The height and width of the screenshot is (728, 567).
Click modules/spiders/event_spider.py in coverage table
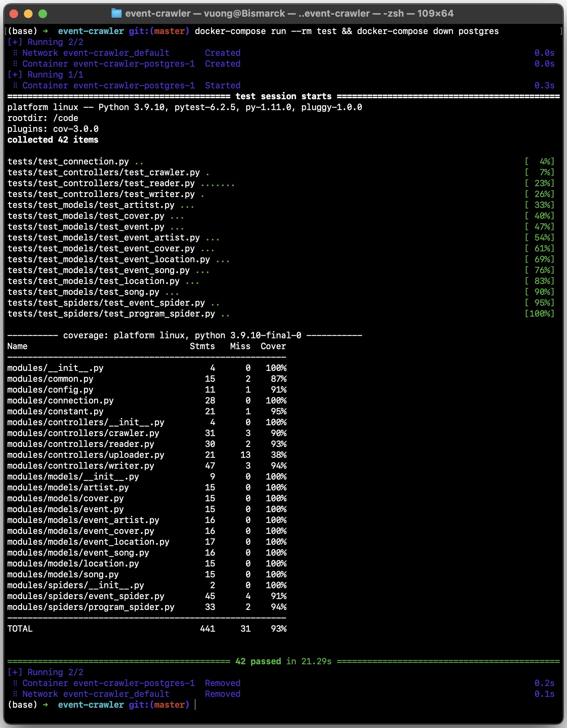[86, 596]
